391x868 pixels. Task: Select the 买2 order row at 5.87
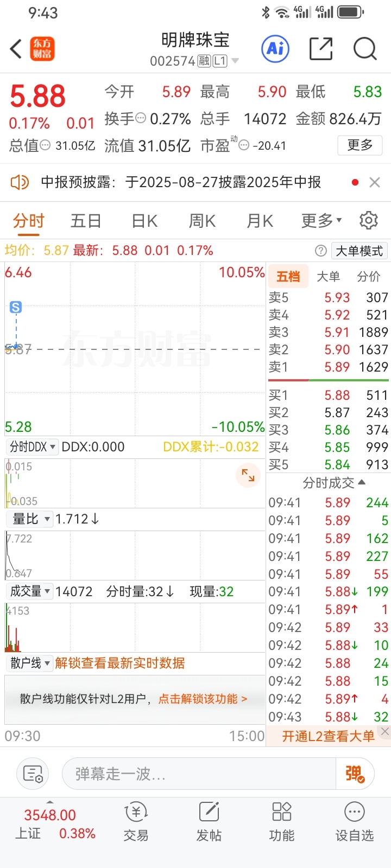[x=329, y=412]
